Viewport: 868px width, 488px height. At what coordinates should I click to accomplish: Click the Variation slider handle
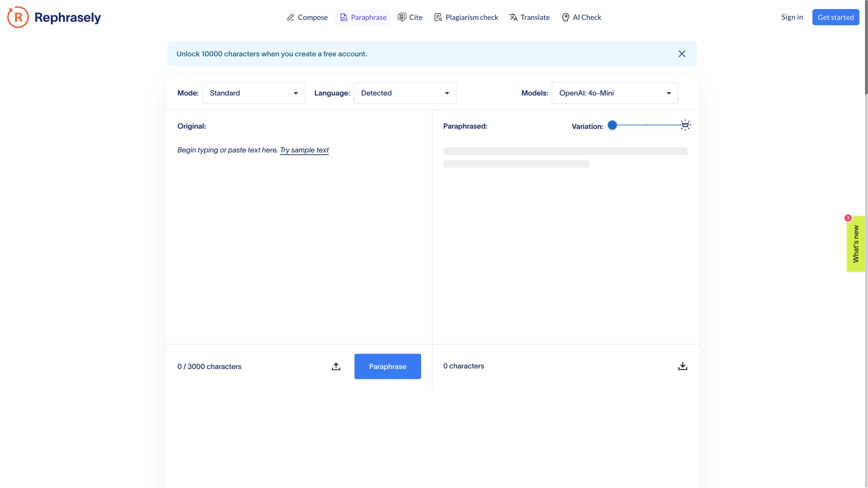612,125
